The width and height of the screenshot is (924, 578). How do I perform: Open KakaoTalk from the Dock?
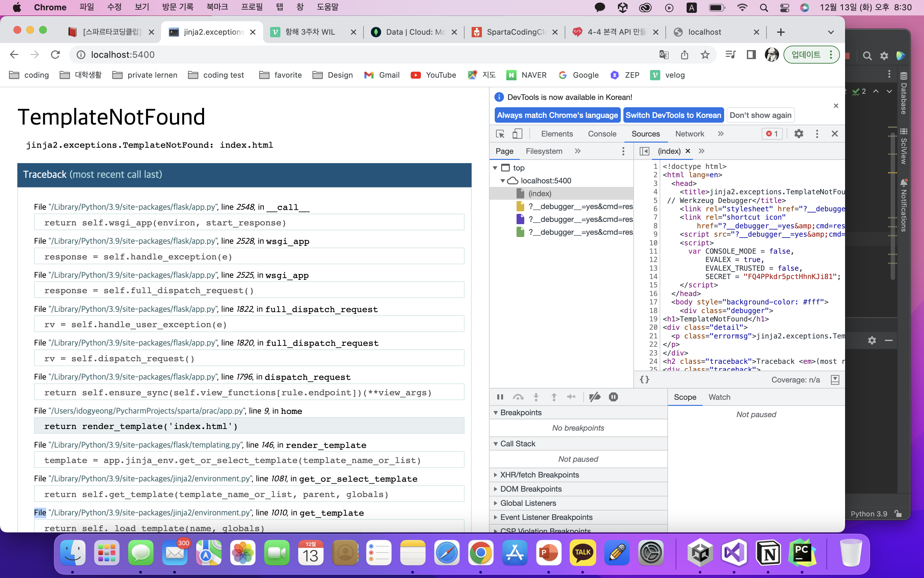pyautogui.click(x=583, y=553)
